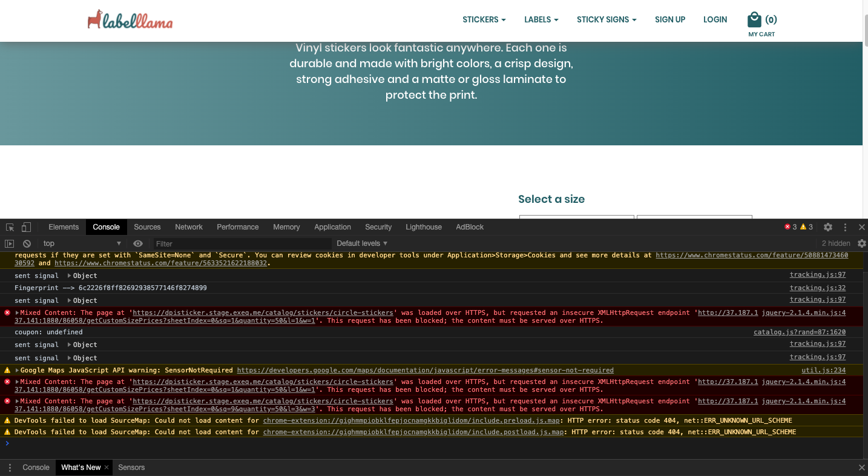This screenshot has width=868, height=476.
Task: Click the labelllama logo
Action: pyautogui.click(x=130, y=20)
